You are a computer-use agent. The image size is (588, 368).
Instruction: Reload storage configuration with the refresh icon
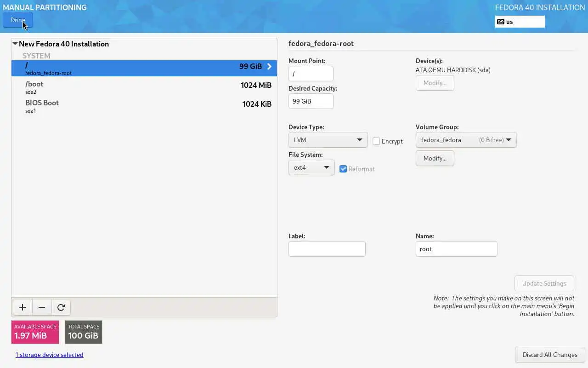click(61, 307)
